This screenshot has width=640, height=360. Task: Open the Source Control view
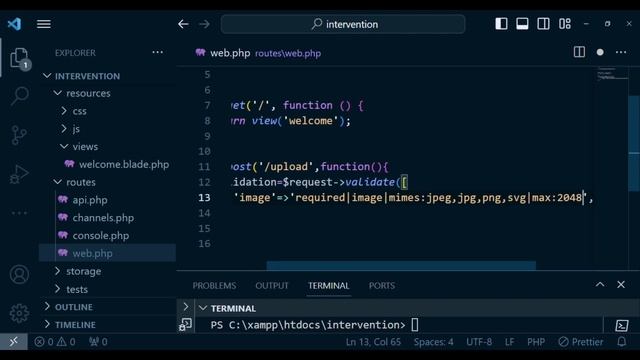click(19, 135)
